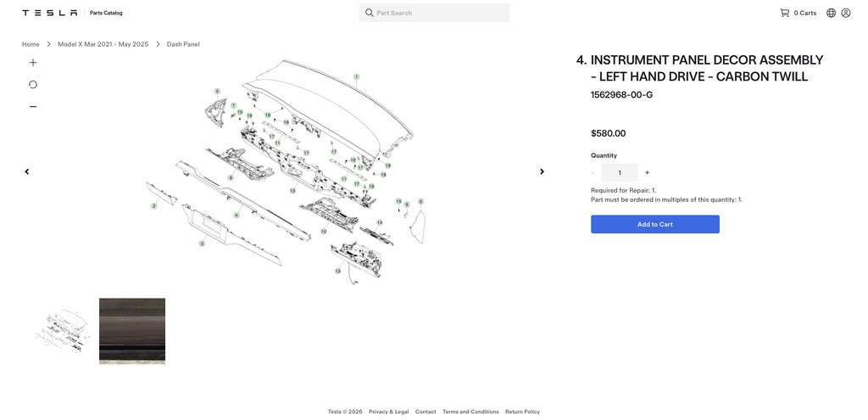The height and width of the screenshot is (420, 868).
Task: Zoom in on the diagram with plus icon
Action: [x=33, y=63]
